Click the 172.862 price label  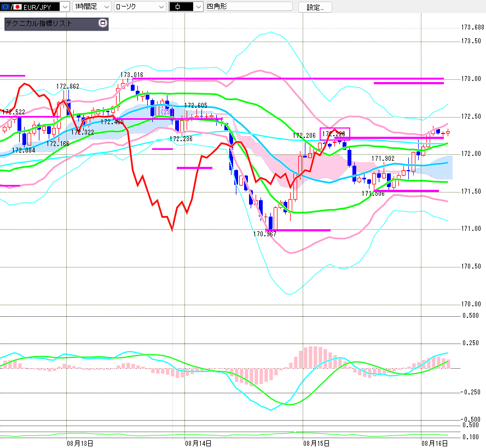tap(67, 86)
